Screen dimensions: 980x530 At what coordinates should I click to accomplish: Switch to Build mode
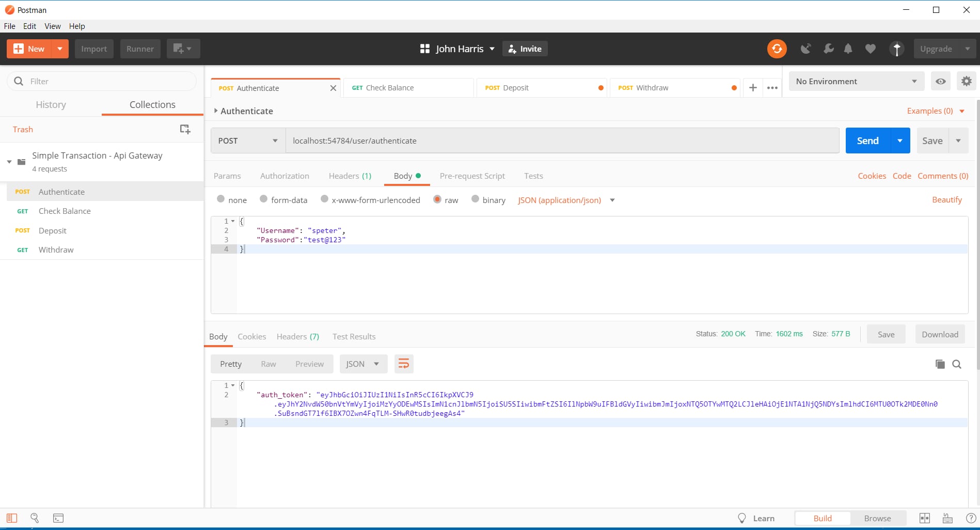click(x=823, y=518)
